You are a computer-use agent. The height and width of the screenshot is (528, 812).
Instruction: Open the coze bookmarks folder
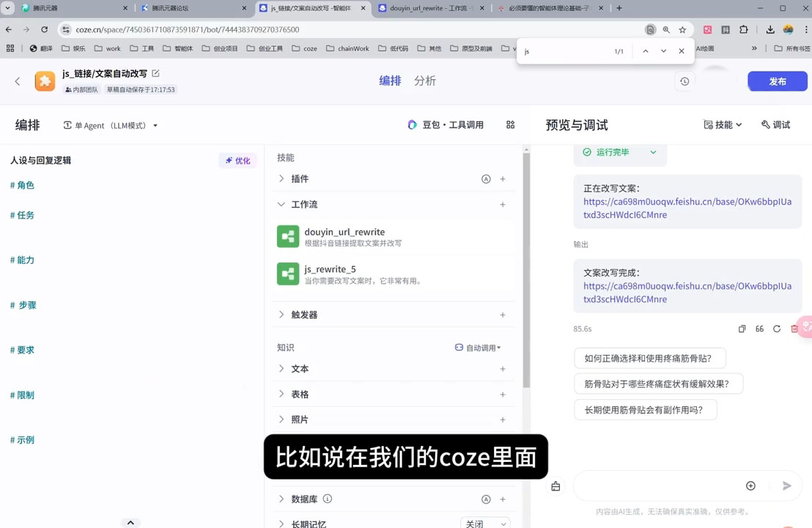(305, 48)
